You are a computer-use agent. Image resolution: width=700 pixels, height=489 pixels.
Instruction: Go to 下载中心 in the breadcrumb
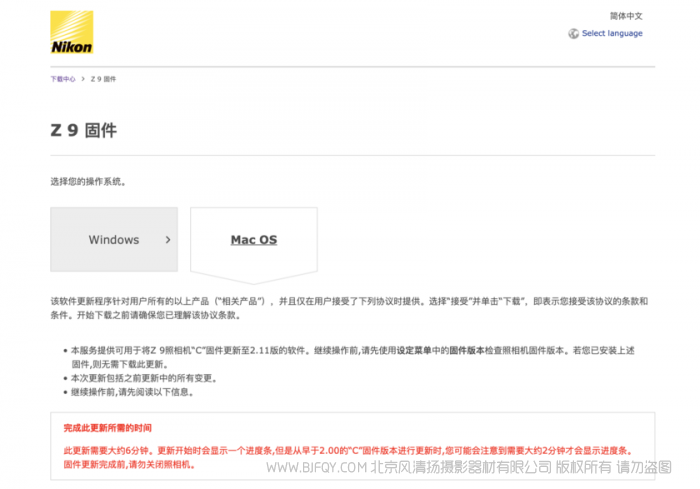click(x=63, y=78)
